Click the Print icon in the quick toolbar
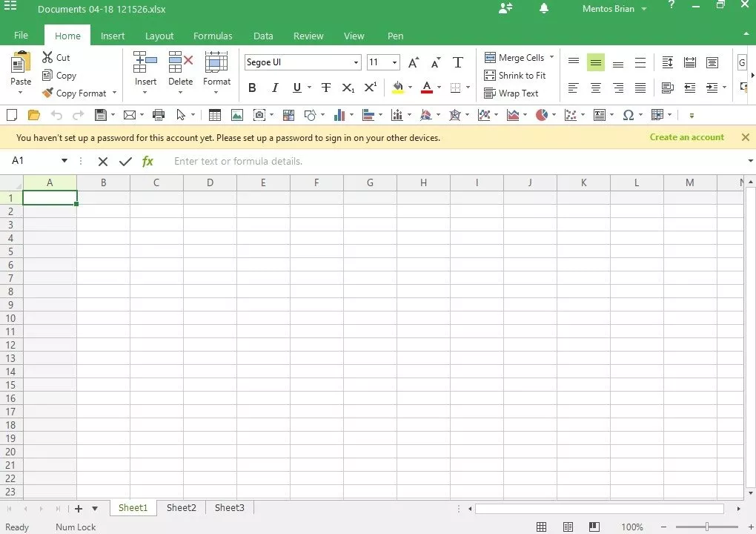 click(159, 114)
